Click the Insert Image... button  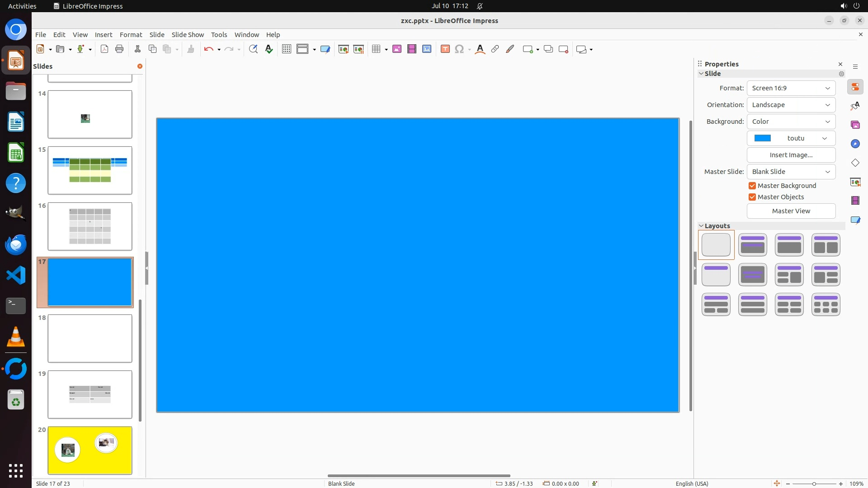791,155
